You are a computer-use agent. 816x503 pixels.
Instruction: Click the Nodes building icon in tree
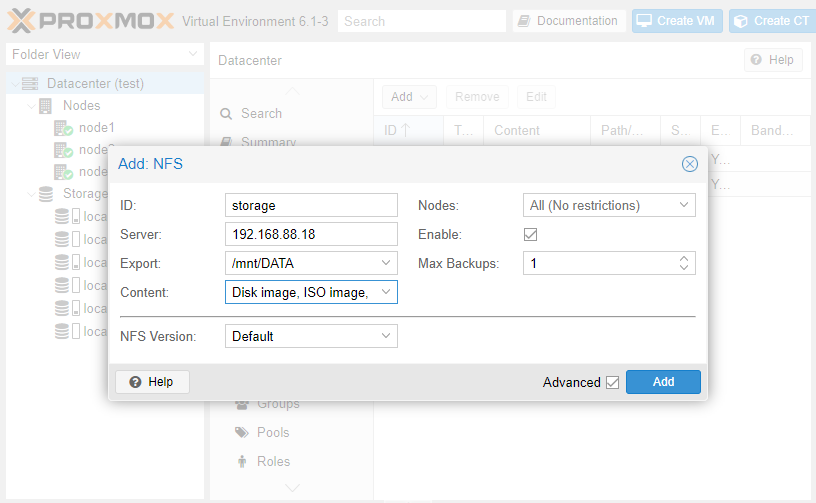46,106
